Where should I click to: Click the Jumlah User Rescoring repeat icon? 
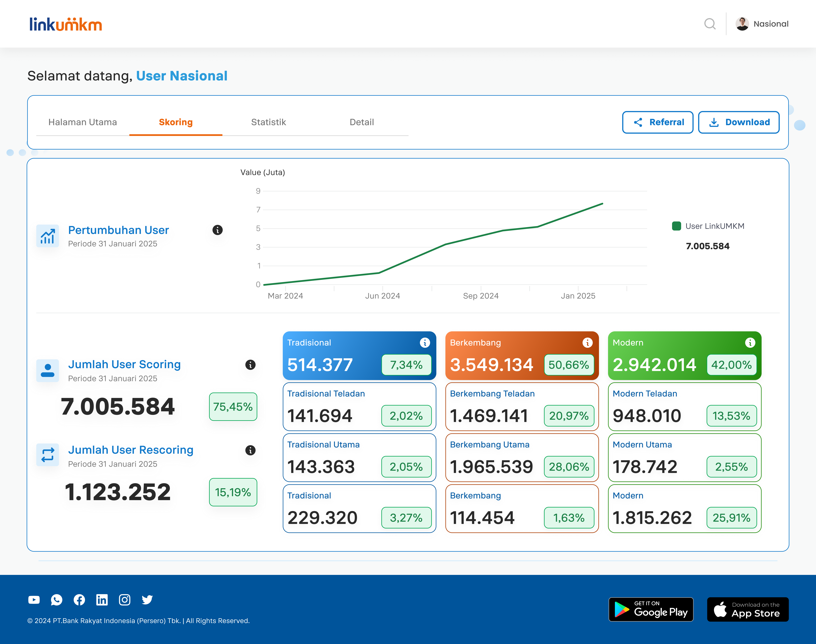tap(48, 455)
